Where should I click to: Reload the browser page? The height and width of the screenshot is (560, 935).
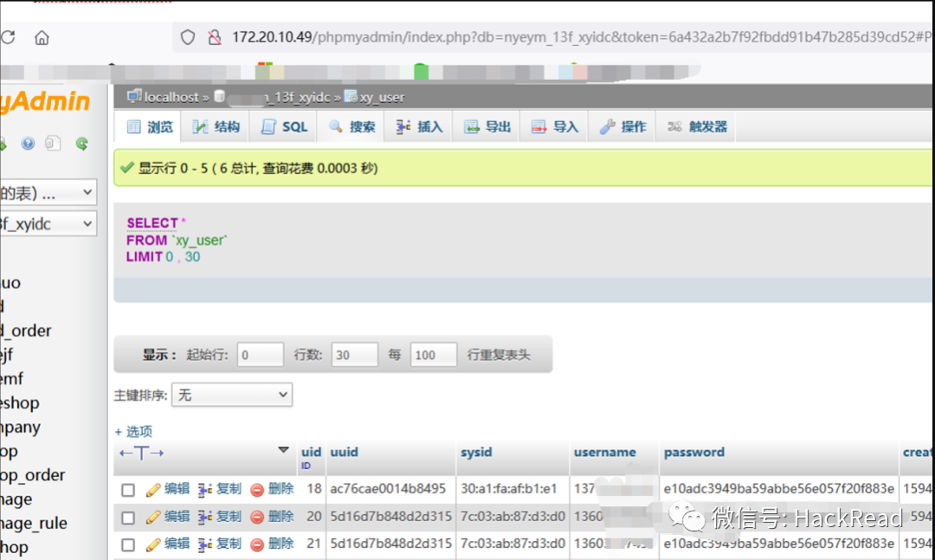[x=8, y=37]
